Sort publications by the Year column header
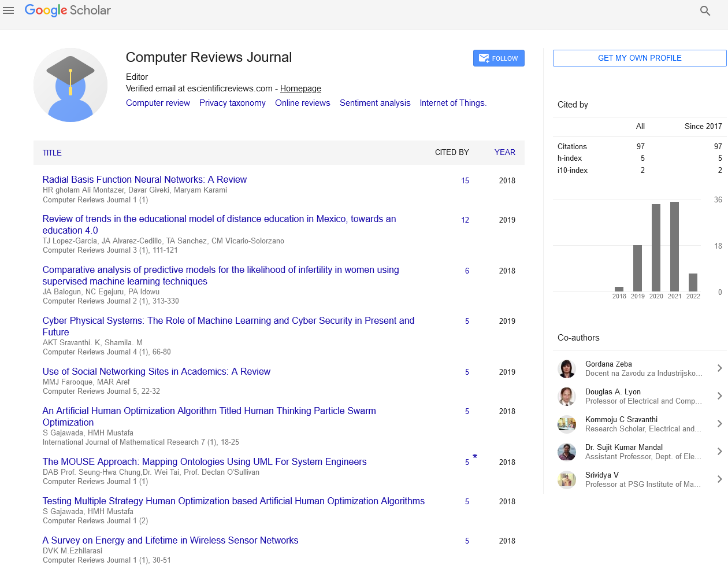 504,152
